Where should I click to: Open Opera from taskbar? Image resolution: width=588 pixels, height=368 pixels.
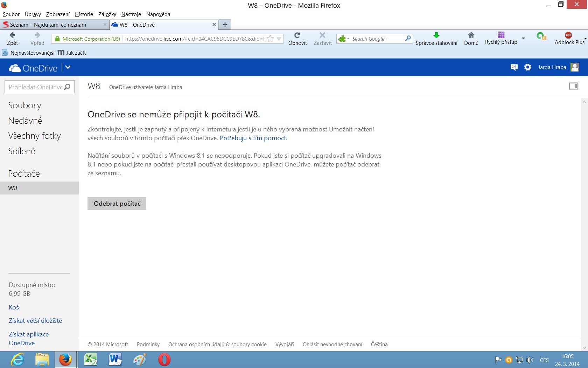pyautogui.click(x=164, y=360)
